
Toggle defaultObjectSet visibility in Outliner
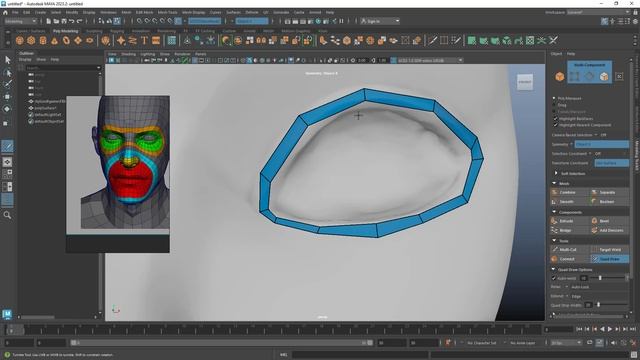(x=31, y=121)
